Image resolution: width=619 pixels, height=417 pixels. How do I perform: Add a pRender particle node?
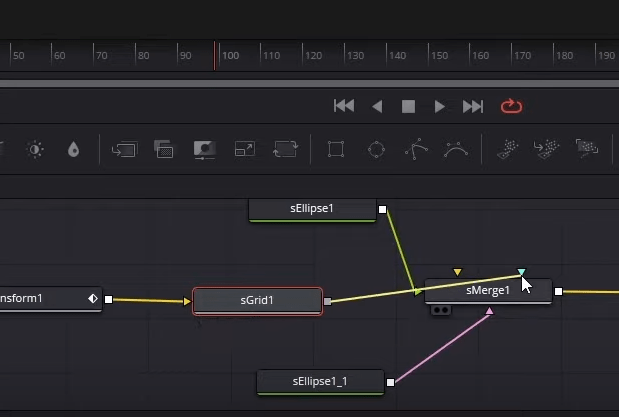[587, 148]
